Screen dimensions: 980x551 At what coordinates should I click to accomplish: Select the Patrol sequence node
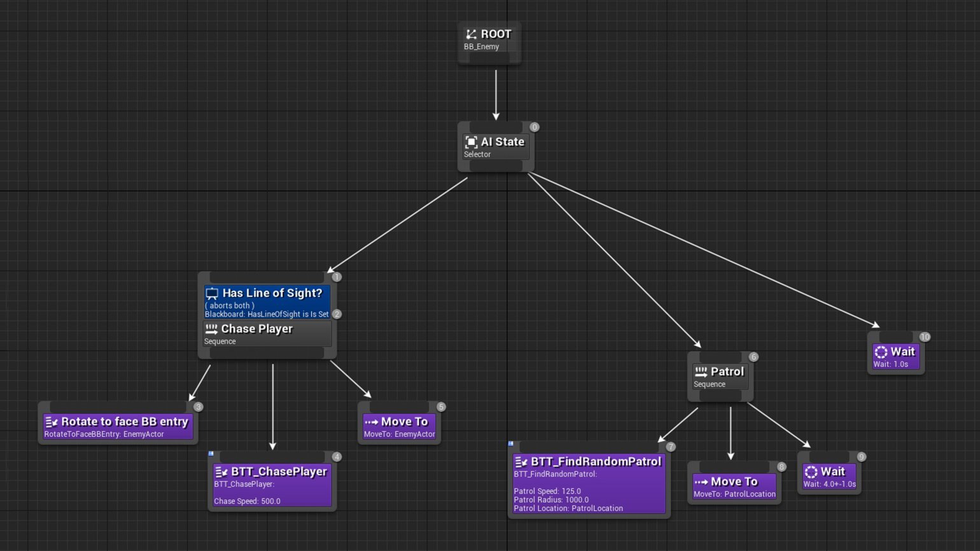pyautogui.click(x=720, y=377)
